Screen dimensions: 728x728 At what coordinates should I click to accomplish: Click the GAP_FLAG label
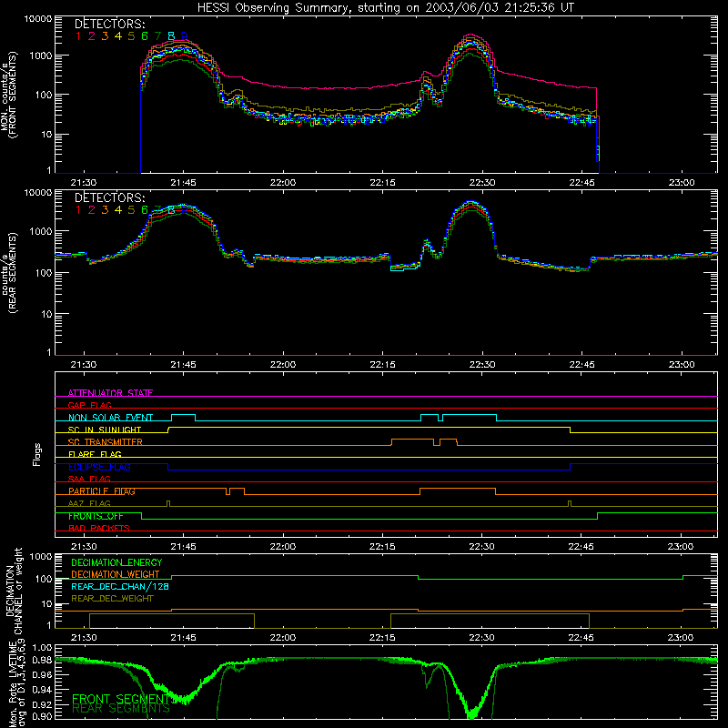pyautogui.click(x=89, y=405)
